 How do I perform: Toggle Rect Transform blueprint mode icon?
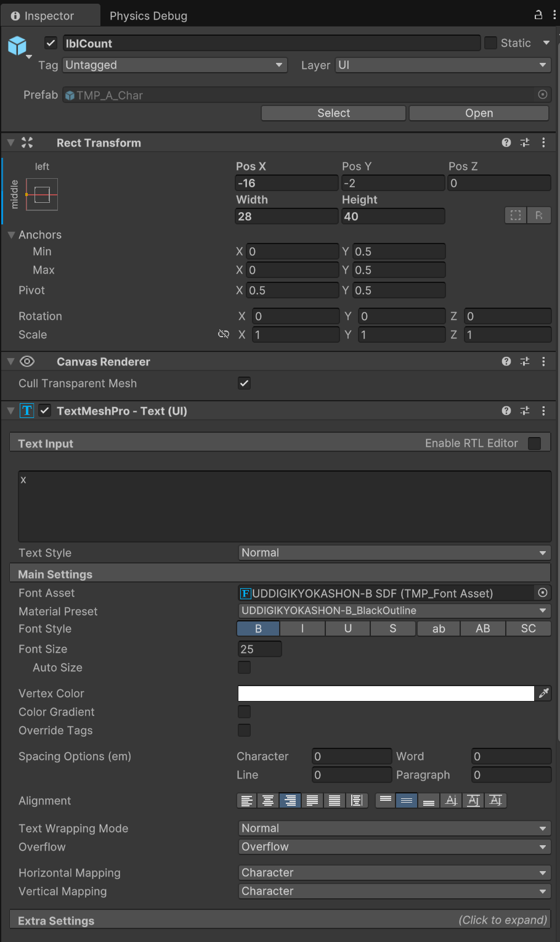coord(516,215)
